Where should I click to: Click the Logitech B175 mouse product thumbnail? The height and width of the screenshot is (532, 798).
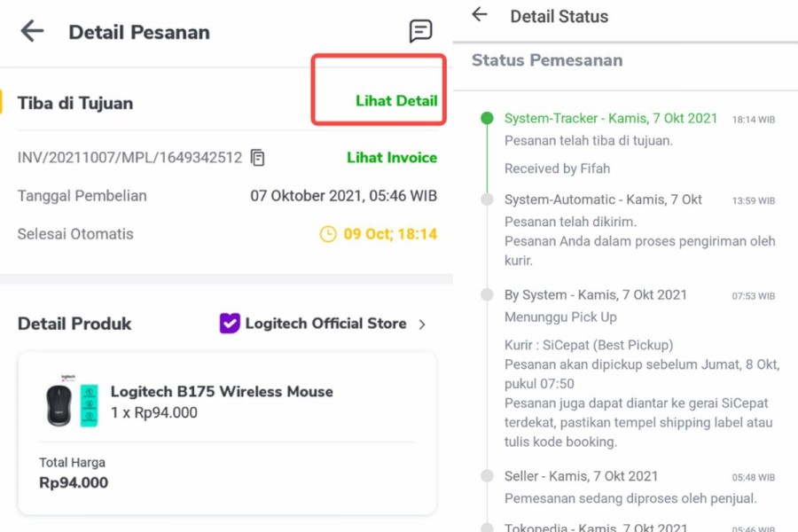click(69, 403)
